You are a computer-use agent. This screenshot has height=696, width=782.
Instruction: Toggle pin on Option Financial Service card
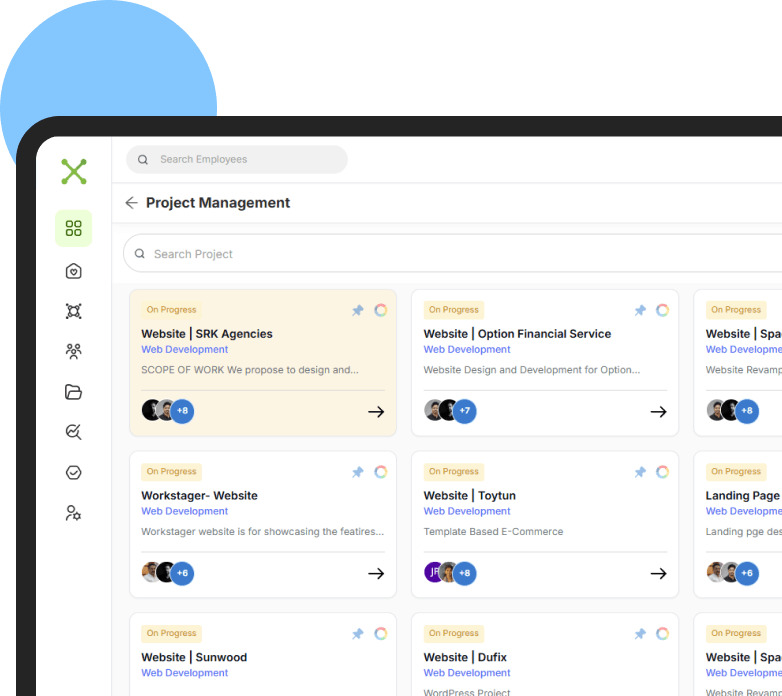click(x=640, y=310)
